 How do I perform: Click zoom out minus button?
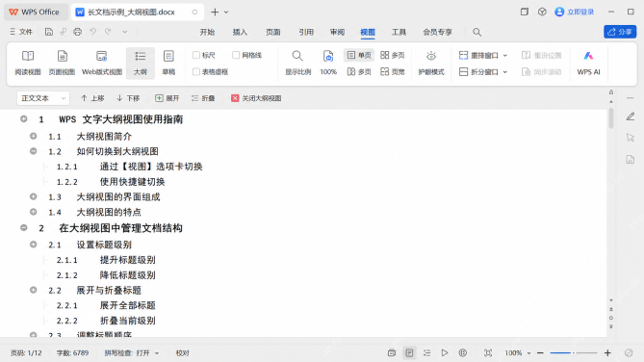coord(540,353)
